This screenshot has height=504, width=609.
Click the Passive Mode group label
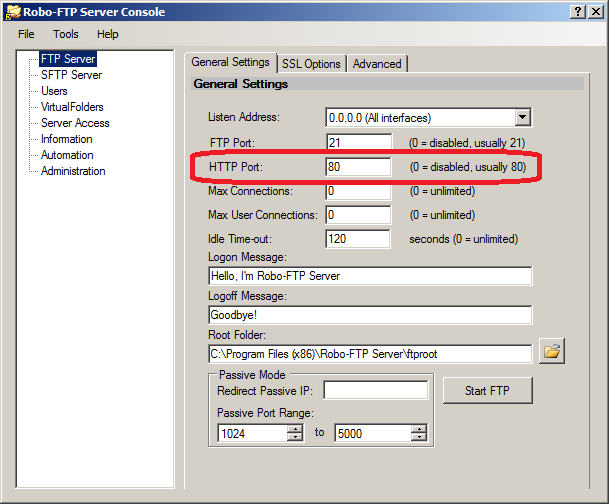(252, 375)
